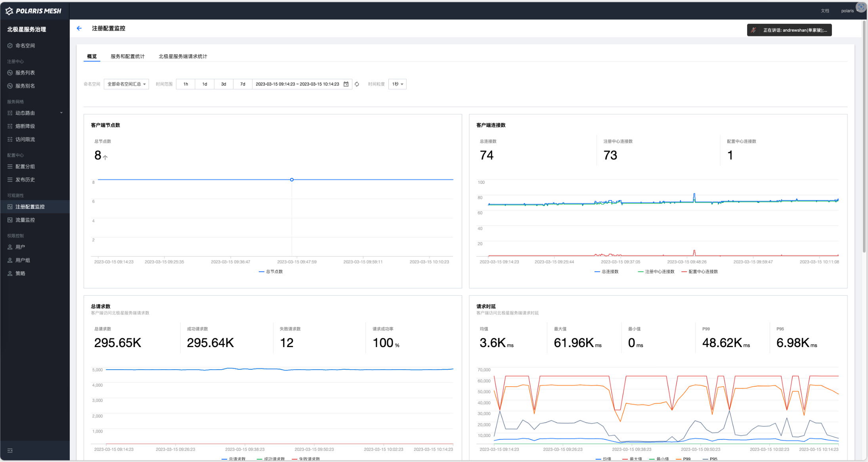Open 流量监控 in the sidebar
Image resolution: width=868 pixels, height=462 pixels.
click(25, 220)
